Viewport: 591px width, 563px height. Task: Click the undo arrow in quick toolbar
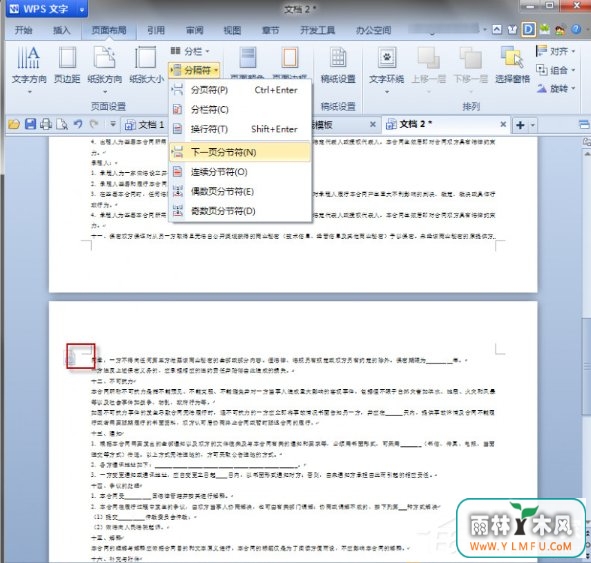(78, 124)
